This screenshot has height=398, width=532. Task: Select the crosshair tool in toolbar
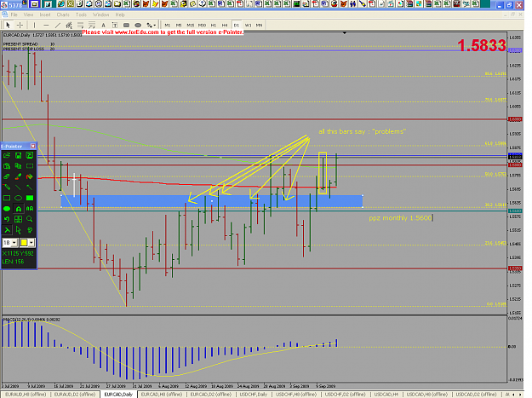click(20, 25)
